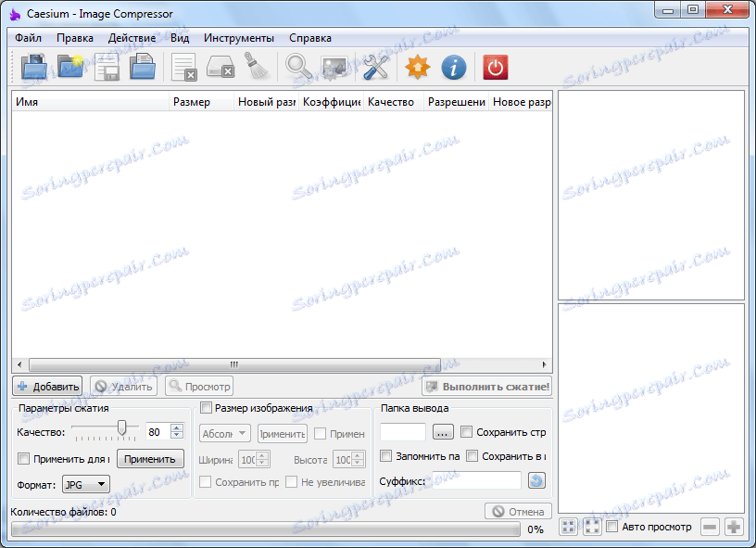This screenshot has width=756, height=548.
Task: Toggle the Сохранить в checkbox
Action: (x=472, y=456)
